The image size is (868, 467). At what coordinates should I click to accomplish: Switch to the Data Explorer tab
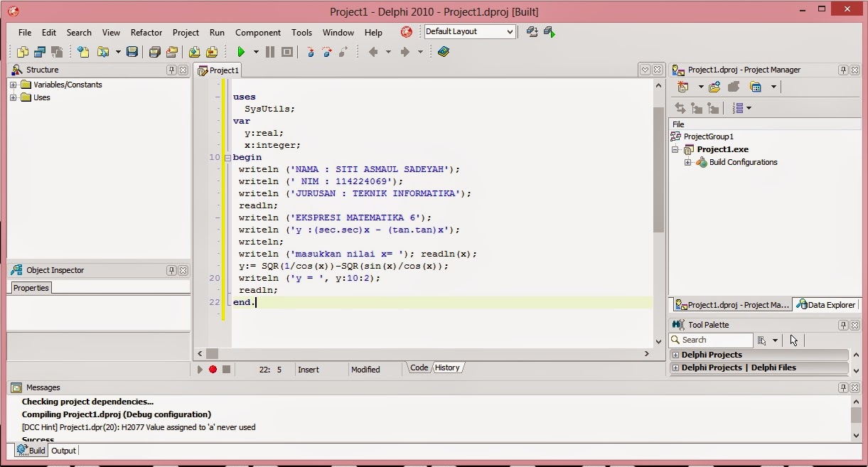[826, 305]
